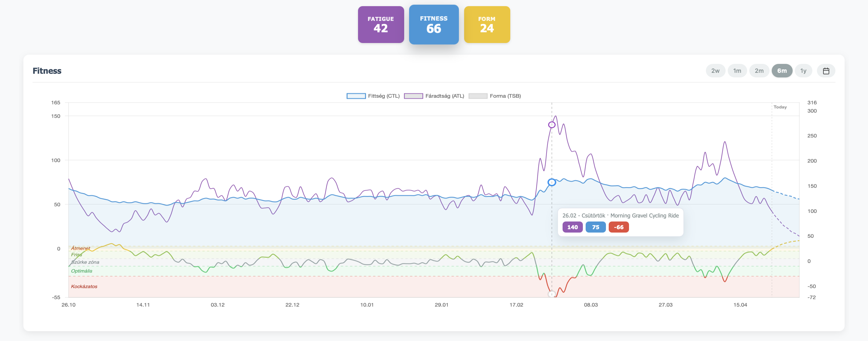The width and height of the screenshot is (868, 341).
Task: Show one year with 1y button
Action: 803,71
